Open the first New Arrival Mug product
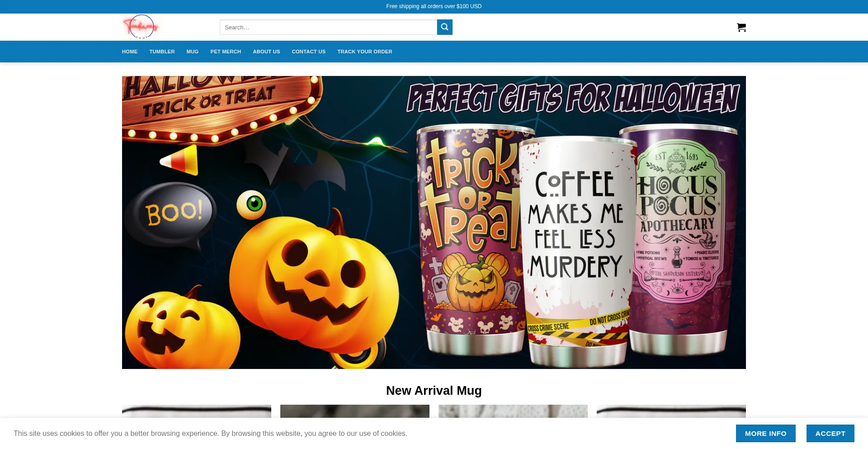This screenshot has width=868, height=449. tap(197, 411)
